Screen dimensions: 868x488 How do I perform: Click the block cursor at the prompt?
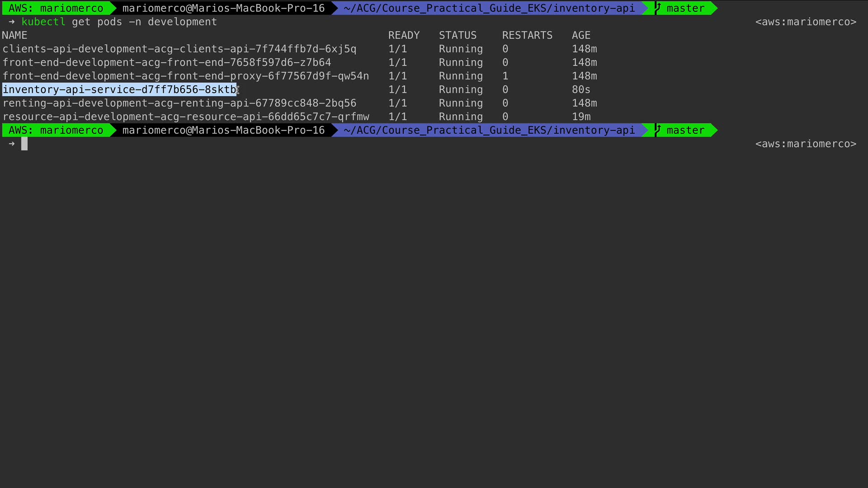pos(24,144)
